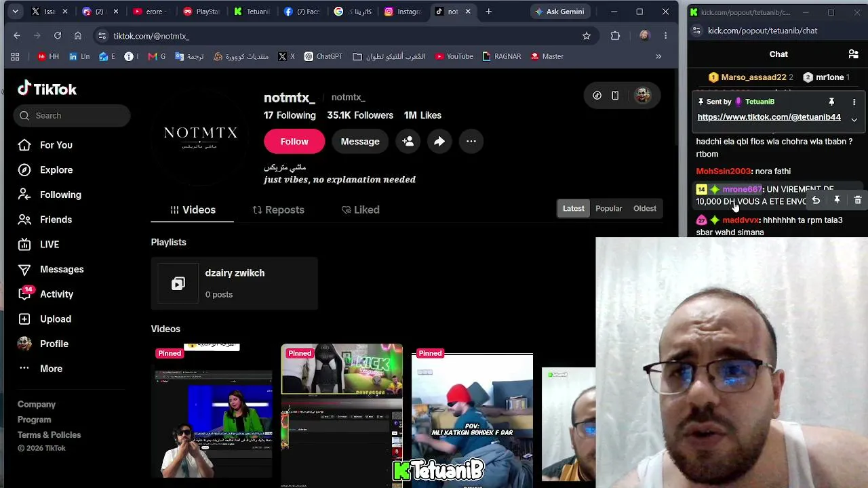Open the TikTok logo home link

[47, 89]
